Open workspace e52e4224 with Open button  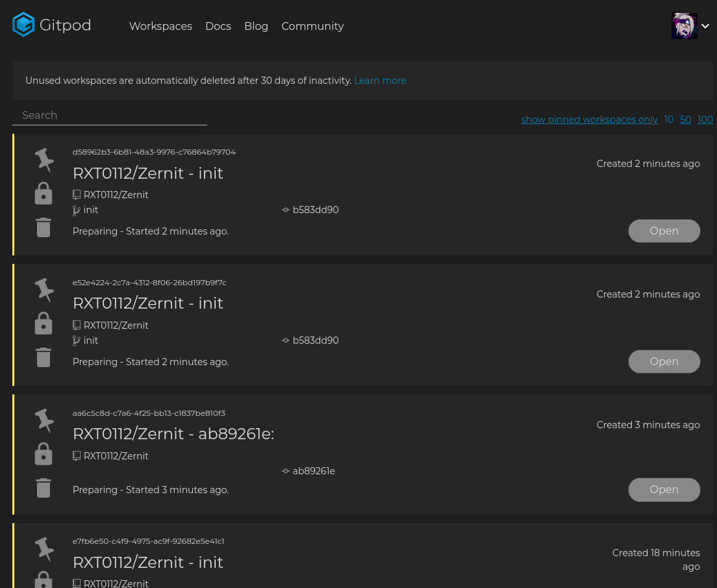click(x=664, y=361)
